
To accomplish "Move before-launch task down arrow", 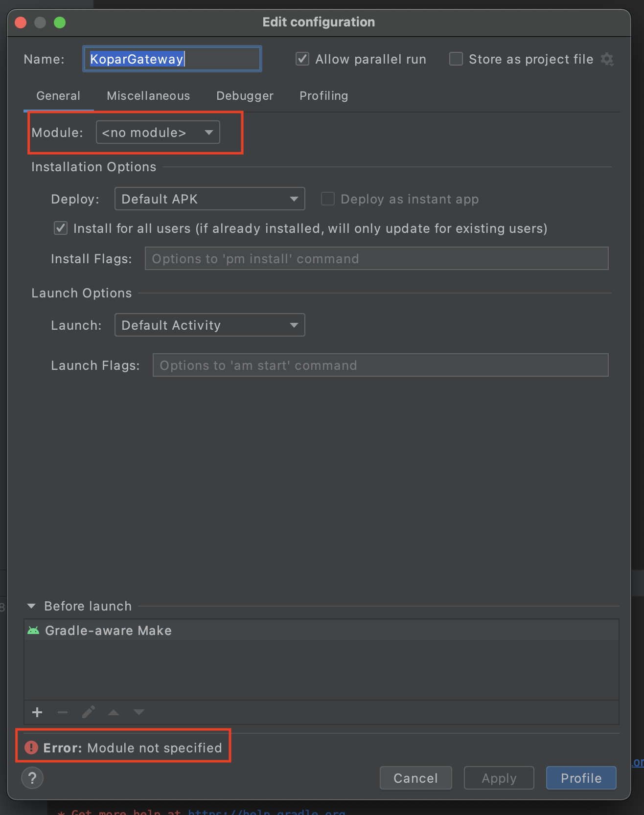I will coord(139,712).
